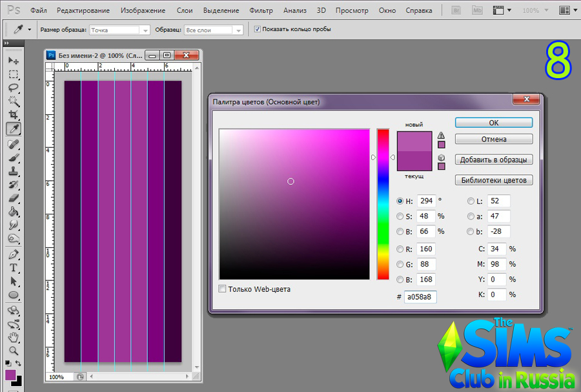Image resolution: width=581 pixels, height=392 pixels.
Task: Swap foreground and background colors
Action: (18, 364)
